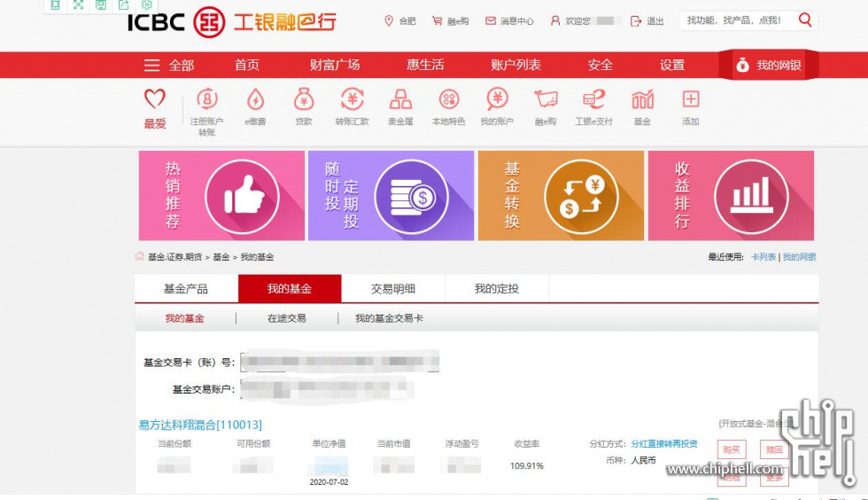The height and width of the screenshot is (500, 868).
Task: Select the 我的基金 main tab
Action: point(290,289)
